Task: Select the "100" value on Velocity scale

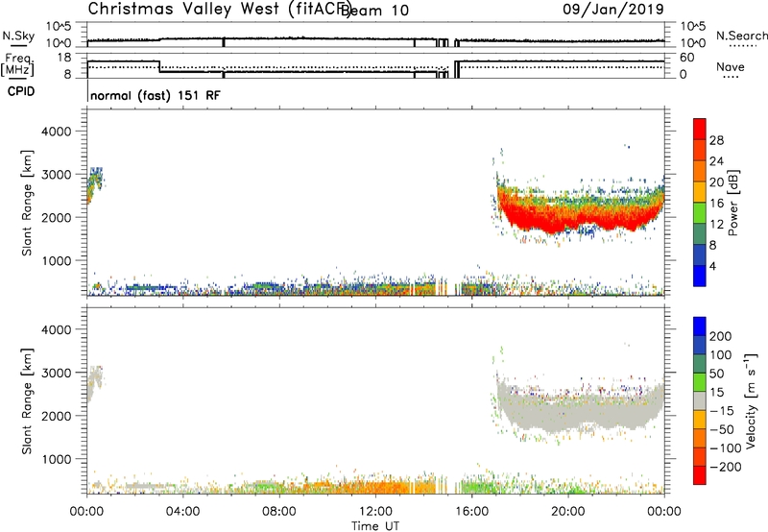Action: click(721, 355)
